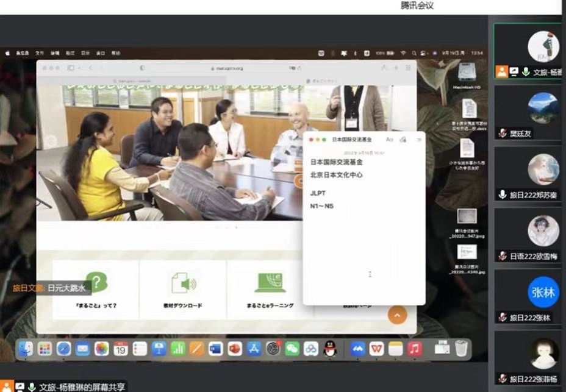Image resolution: width=566 pixels, height=392 pixels.
Task: Open the 『まるごと』って？ card
Action: (x=96, y=289)
